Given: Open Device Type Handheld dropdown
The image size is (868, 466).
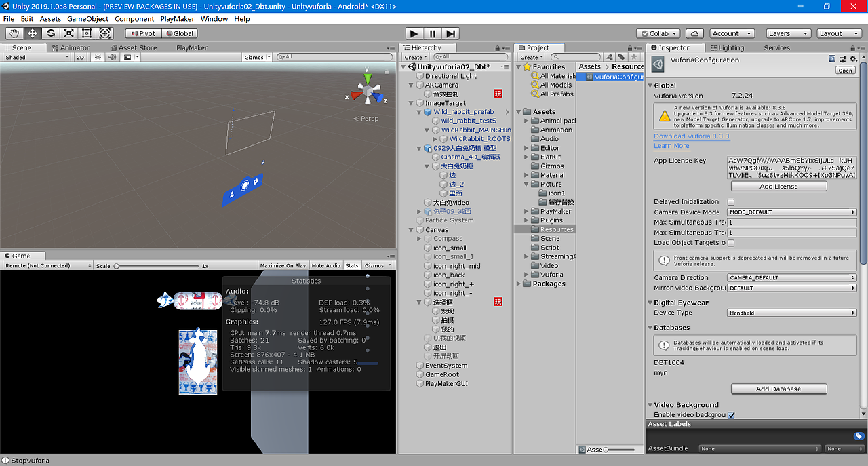Looking at the screenshot, I should point(792,313).
